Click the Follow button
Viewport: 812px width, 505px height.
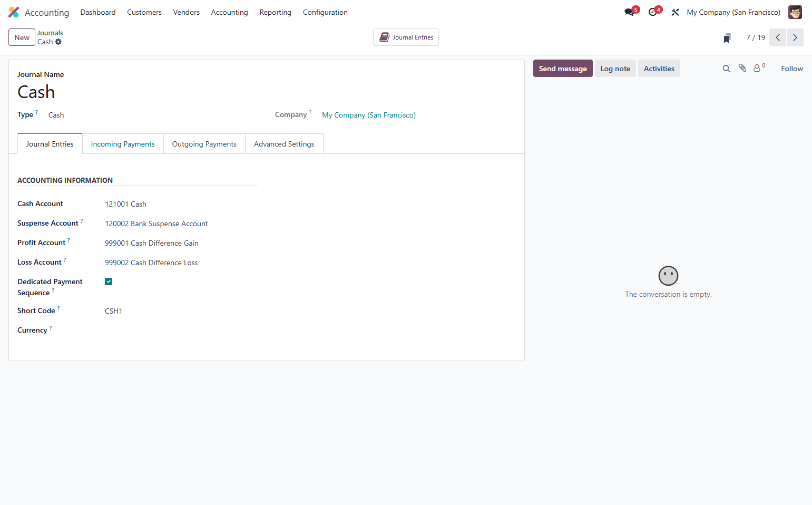coord(791,69)
